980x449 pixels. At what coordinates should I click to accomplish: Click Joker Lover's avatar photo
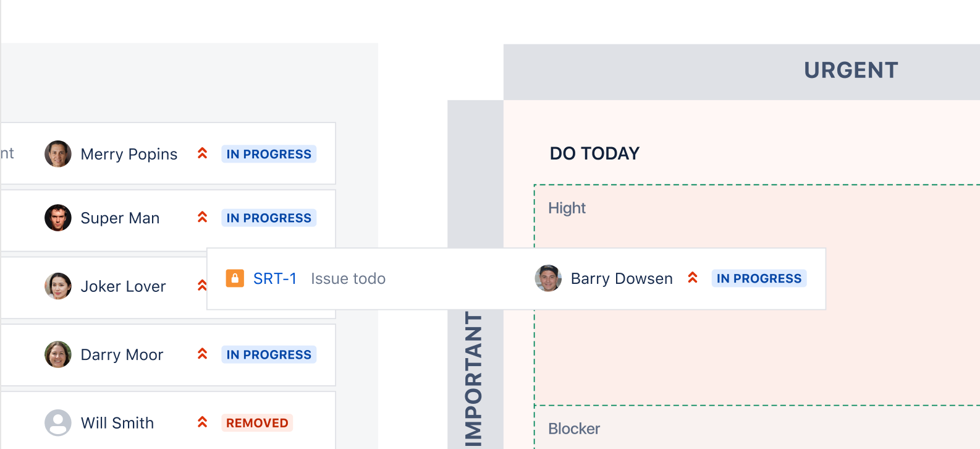(58, 286)
